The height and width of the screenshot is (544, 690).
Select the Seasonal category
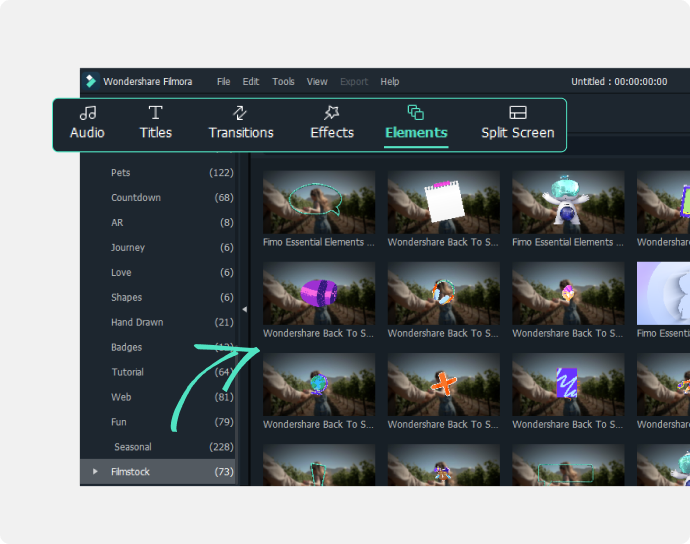coord(133,447)
